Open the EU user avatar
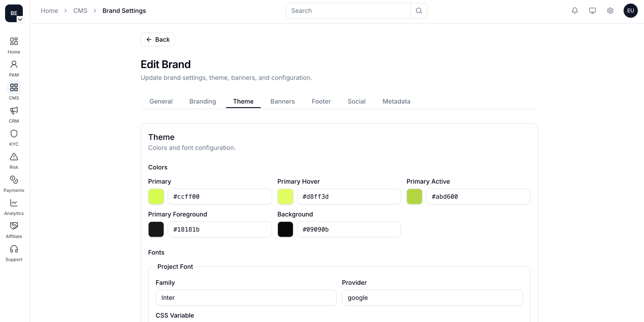The width and height of the screenshot is (644, 322). pyautogui.click(x=631, y=11)
